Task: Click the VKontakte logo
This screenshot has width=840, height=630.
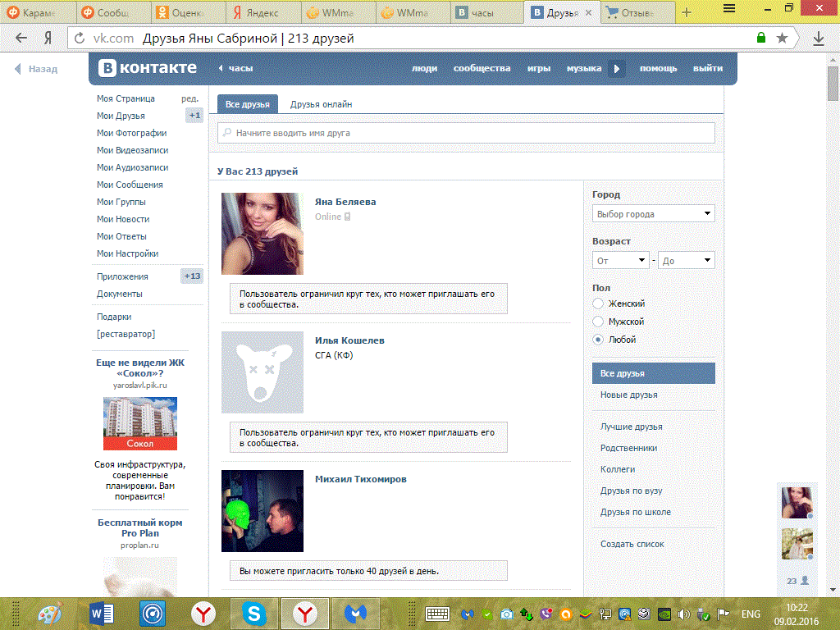Action: [148, 68]
